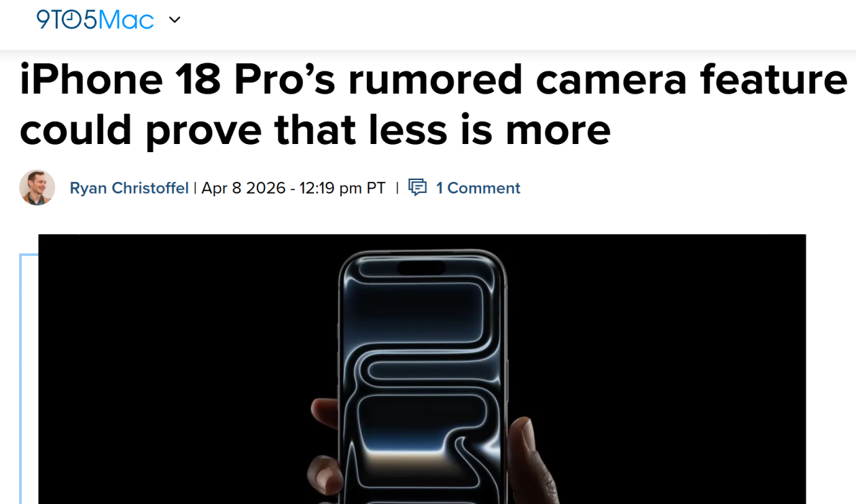Select the word Mac in site logo

126,20
